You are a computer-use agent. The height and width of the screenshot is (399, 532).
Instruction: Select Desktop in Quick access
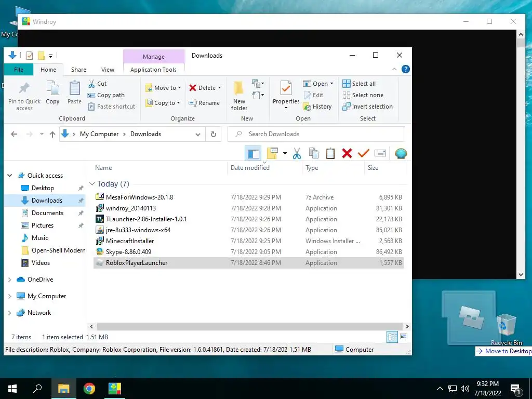pyautogui.click(x=43, y=188)
